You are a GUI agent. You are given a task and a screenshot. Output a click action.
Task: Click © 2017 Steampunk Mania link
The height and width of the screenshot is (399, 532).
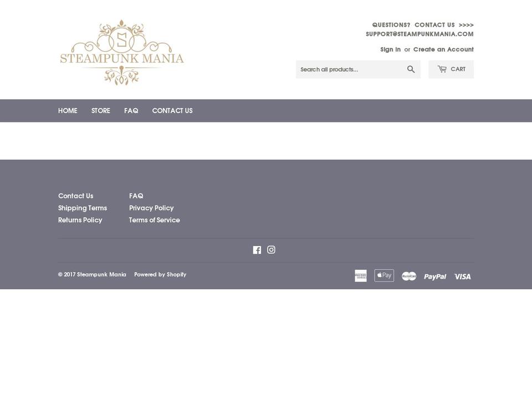pyautogui.click(x=92, y=274)
